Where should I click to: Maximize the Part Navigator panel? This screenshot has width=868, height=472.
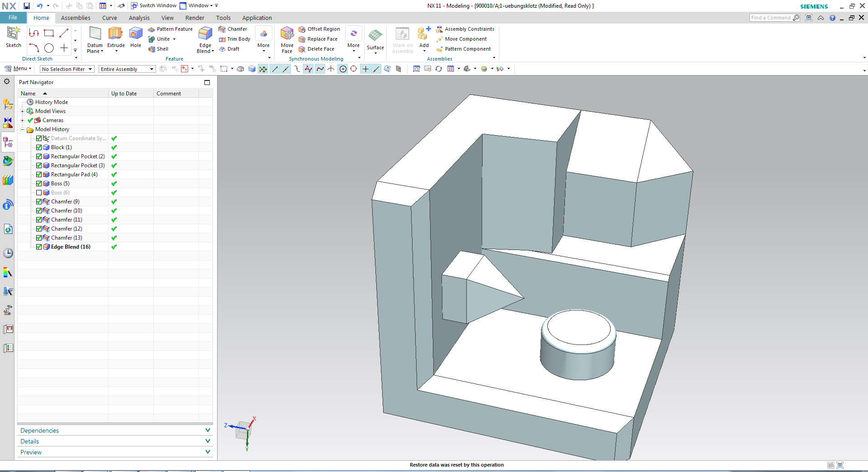point(207,82)
